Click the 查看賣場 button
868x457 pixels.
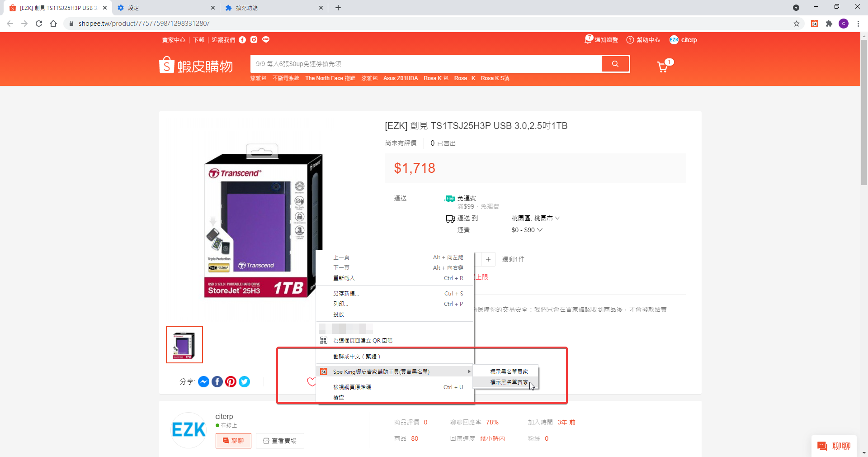click(x=280, y=441)
